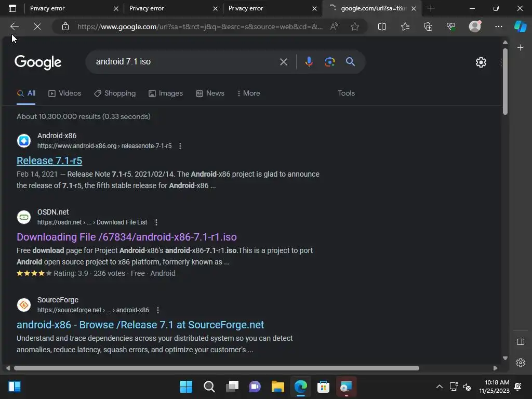Customize sidebar plus button

pyautogui.click(x=521, y=48)
